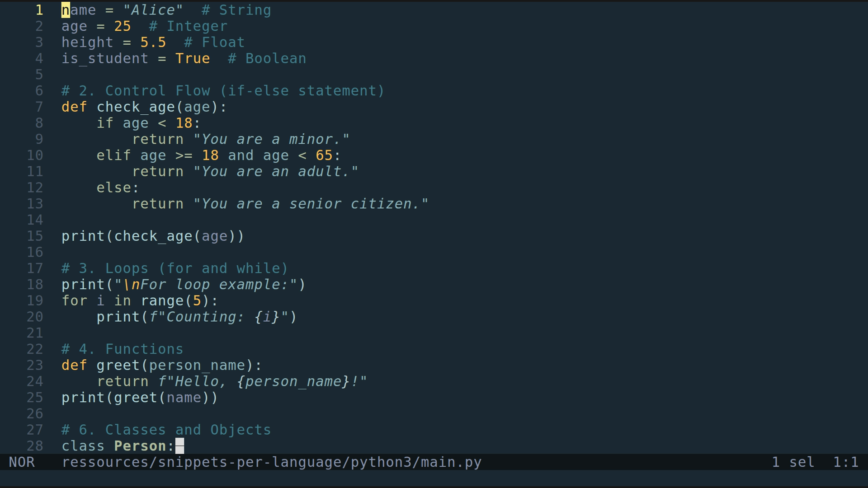This screenshot has height=488, width=868.
Task: Click the "# 4. Functions" section comment
Action: coord(122,348)
